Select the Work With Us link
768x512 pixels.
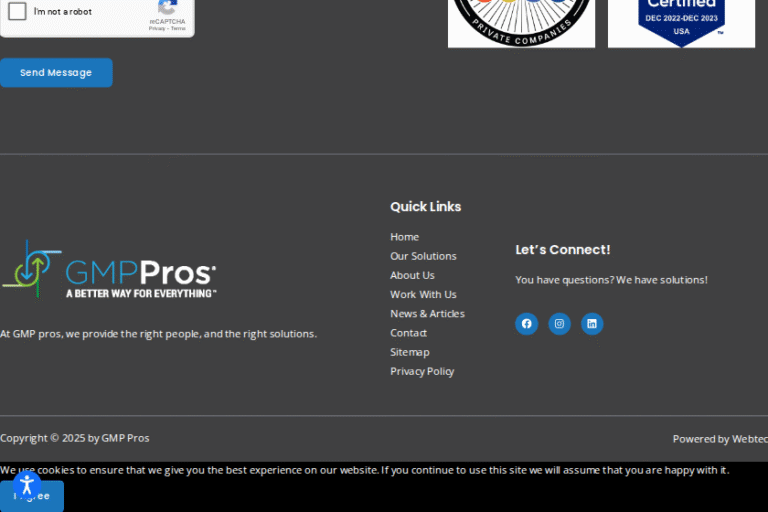(x=423, y=294)
